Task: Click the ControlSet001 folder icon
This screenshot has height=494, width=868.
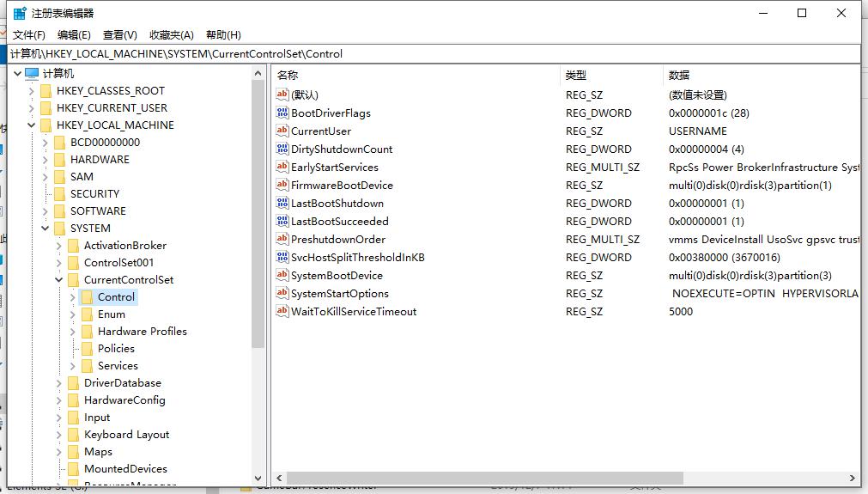Action: point(73,263)
